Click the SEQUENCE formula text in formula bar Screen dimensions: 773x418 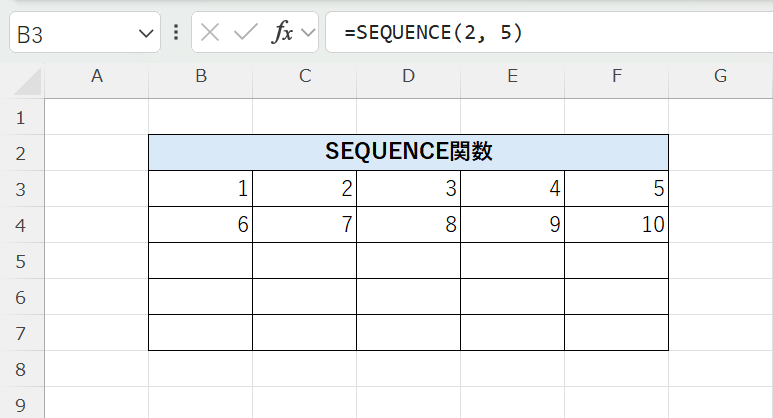point(433,33)
